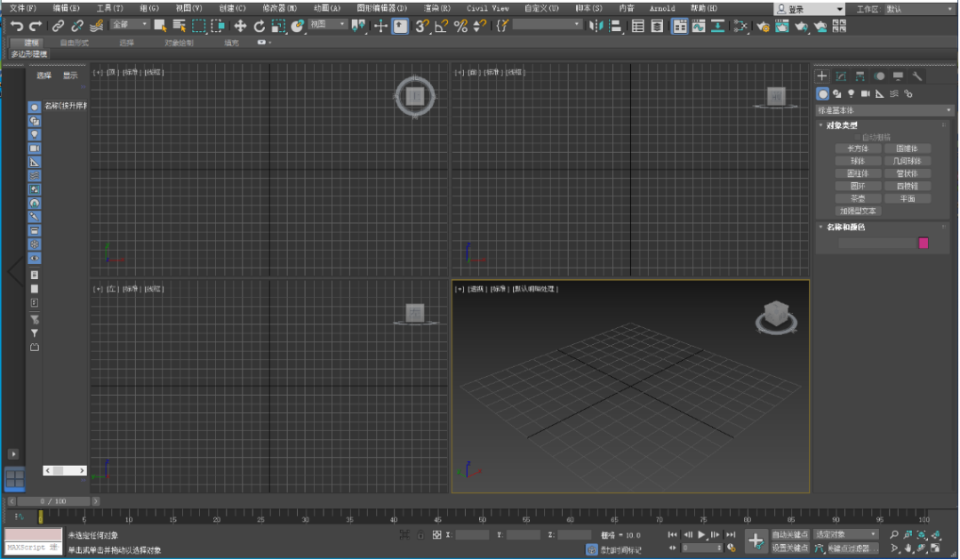
Task: Click the Maximize Viewport toggle
Action: 935,548
